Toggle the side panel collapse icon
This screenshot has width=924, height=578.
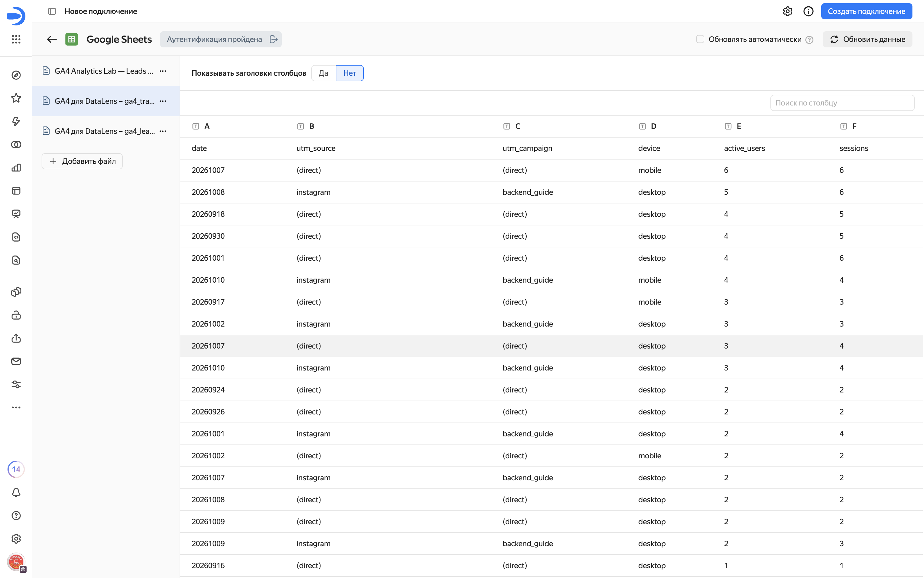point(52,12)
